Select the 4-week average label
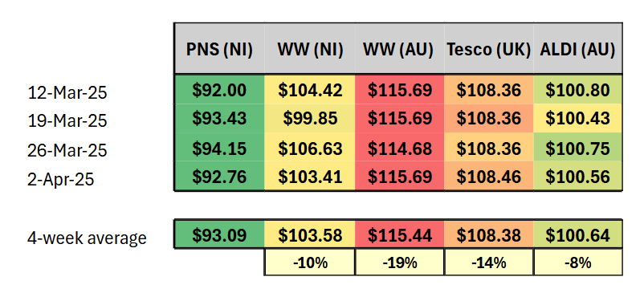644x289 pixels. click(x=87, y=238)
